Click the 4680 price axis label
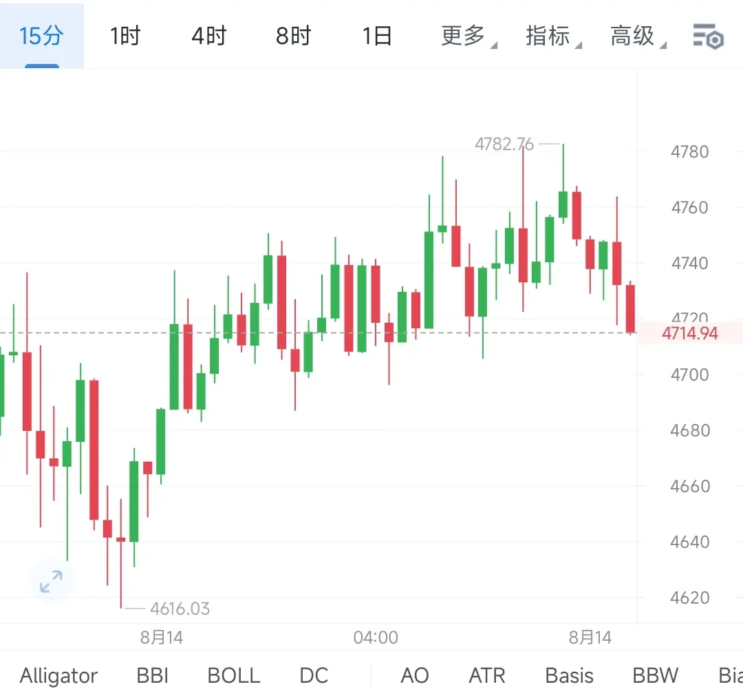 tap(690, 430)
